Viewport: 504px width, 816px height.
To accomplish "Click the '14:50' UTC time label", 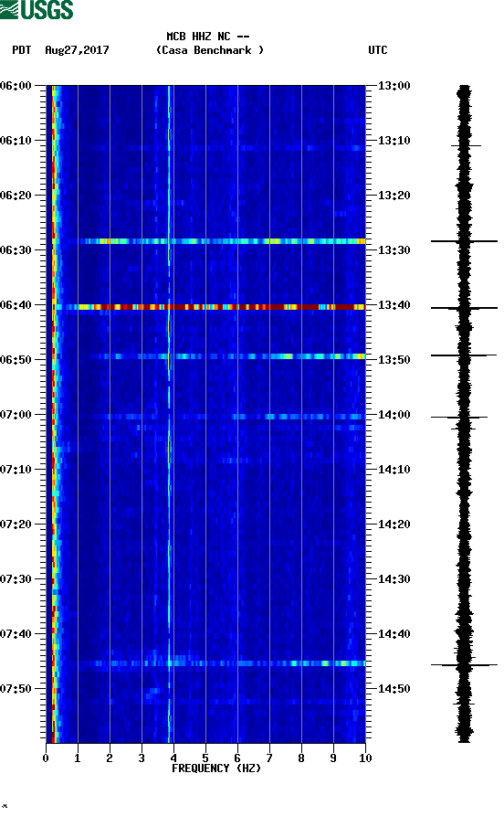I will tap(394, 688).
